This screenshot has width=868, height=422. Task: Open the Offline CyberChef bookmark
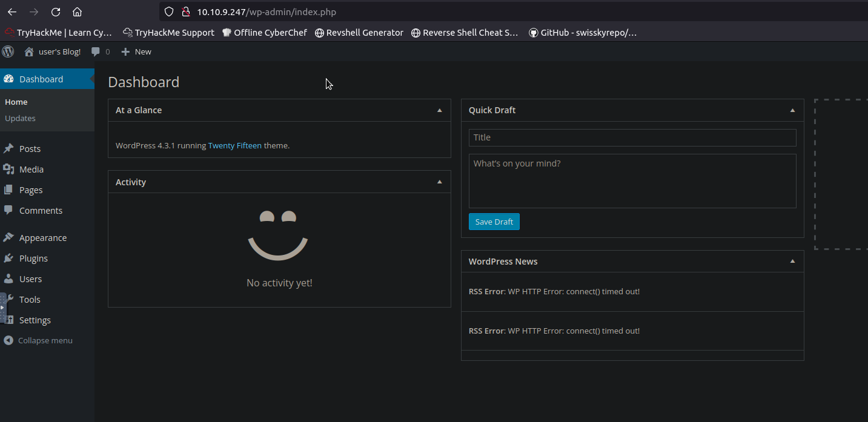pyautogui.click(x=265, y=33)
